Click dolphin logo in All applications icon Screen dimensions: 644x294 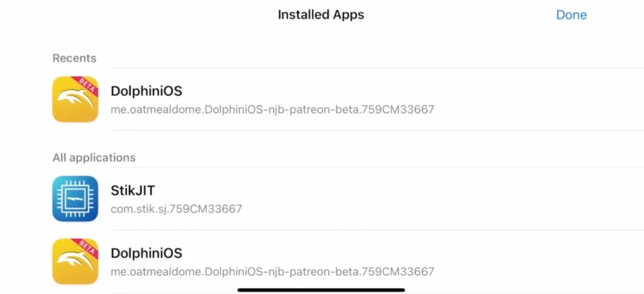(x=73, y=264)
